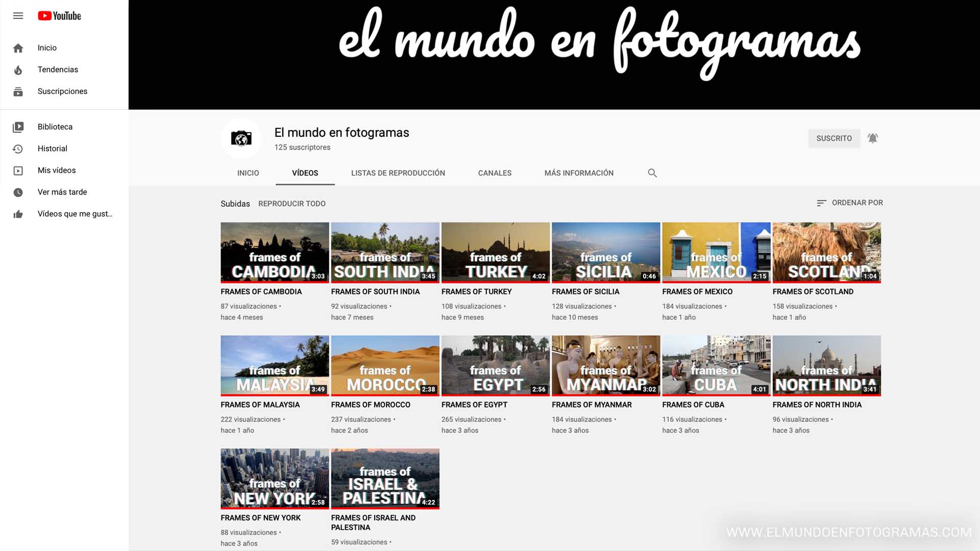Open the Israel & Palestina thumbnail
980x551 pixels.
(385, 479)
